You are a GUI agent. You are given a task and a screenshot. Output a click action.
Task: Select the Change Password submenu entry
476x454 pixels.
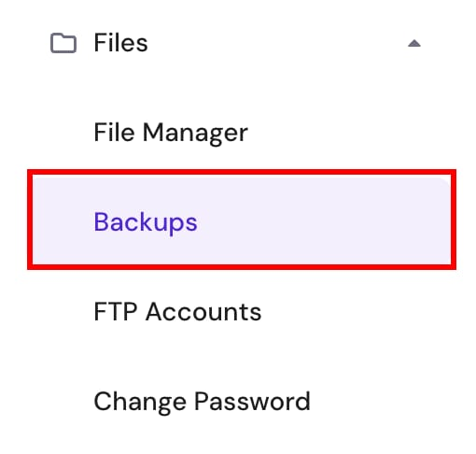(202, 402)
